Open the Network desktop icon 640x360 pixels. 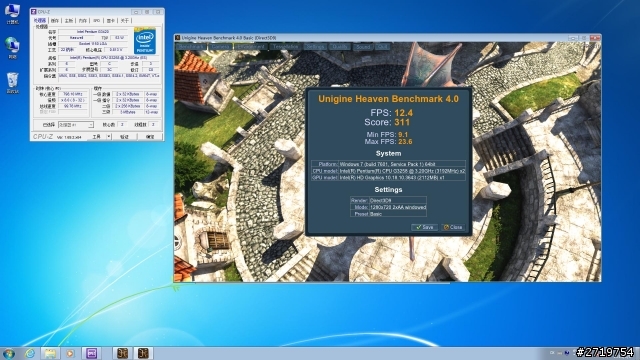(x=12, y=48)
